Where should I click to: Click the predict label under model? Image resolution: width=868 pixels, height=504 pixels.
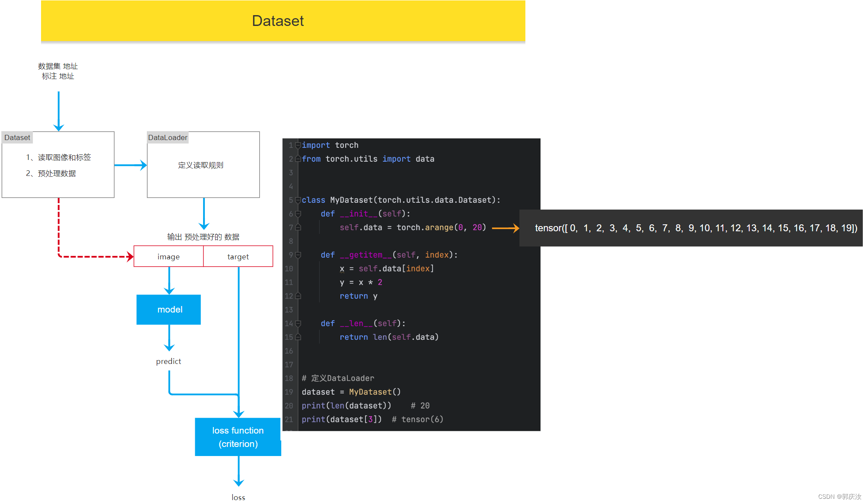point(169,361)
